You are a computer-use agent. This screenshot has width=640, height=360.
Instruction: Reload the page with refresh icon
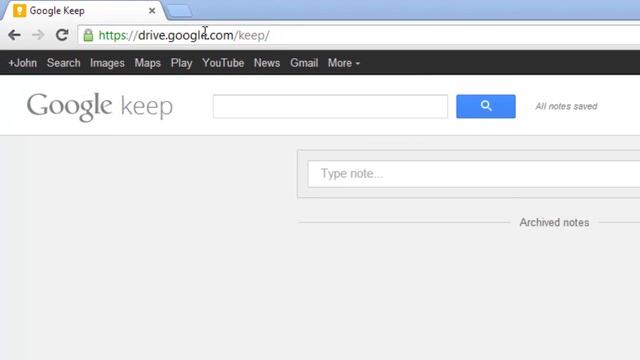62,35
